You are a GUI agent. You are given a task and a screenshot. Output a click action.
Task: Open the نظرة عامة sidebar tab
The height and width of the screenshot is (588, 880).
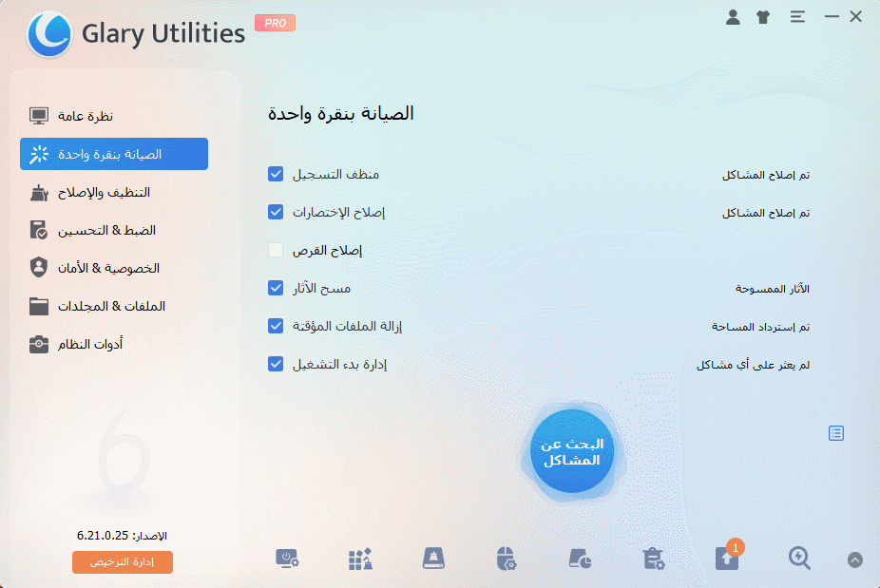(x=114, y=116)
